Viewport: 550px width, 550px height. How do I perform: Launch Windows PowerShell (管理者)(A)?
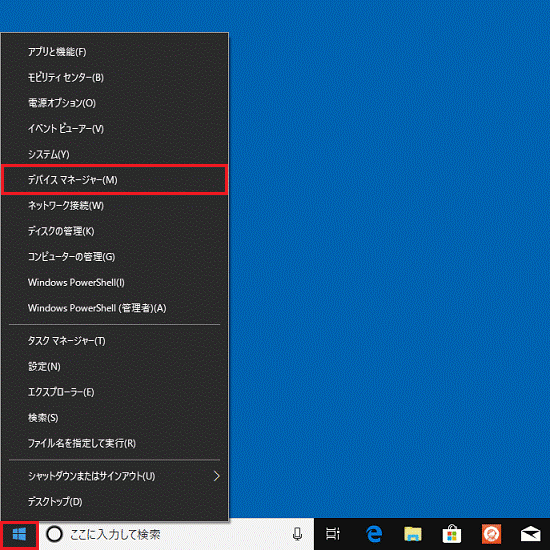point(115,308)
